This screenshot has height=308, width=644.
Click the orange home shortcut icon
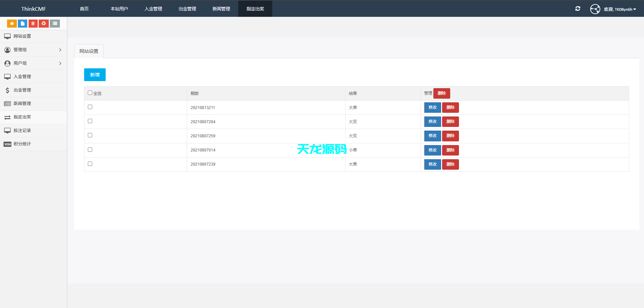point(12,24)
